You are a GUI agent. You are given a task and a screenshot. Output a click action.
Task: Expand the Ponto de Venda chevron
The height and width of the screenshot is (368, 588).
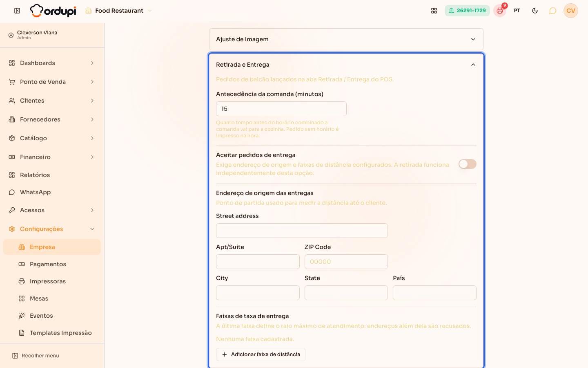pos(92,82)
